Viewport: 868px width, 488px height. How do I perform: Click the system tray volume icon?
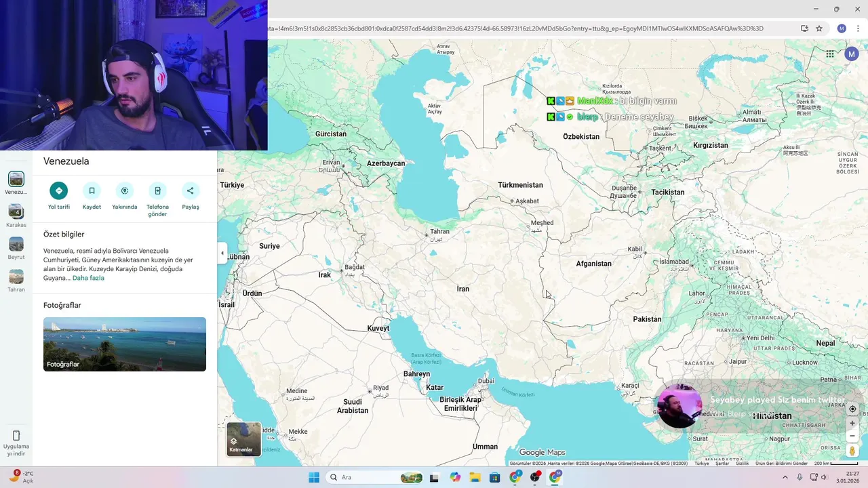pos(825,477)
